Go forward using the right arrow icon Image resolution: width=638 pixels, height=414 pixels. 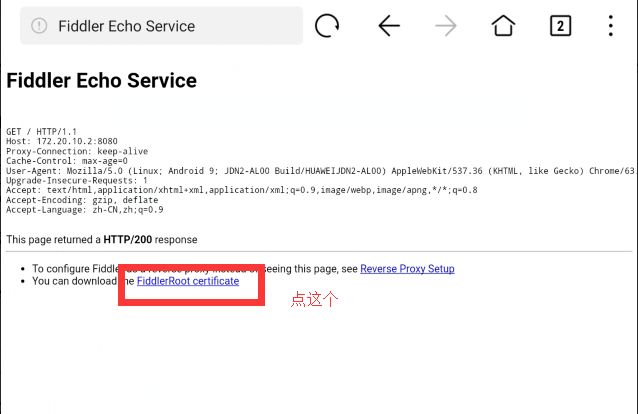[446, 26]
